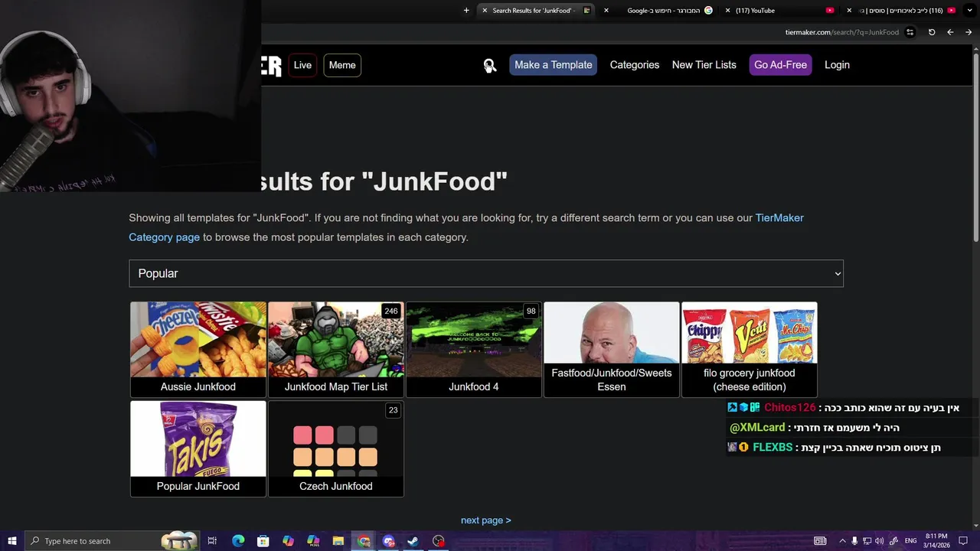Open OBS Studio from the taskbar

(438, 541)
